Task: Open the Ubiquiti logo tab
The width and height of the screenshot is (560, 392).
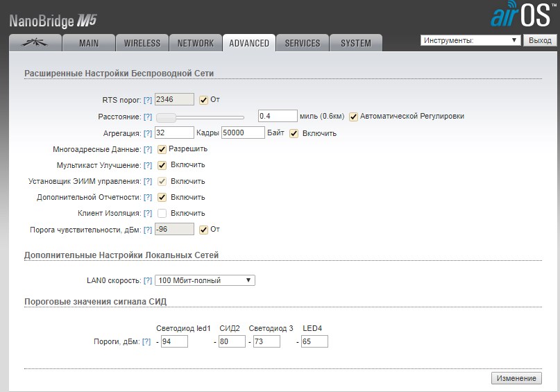Action: pos(35,43)
